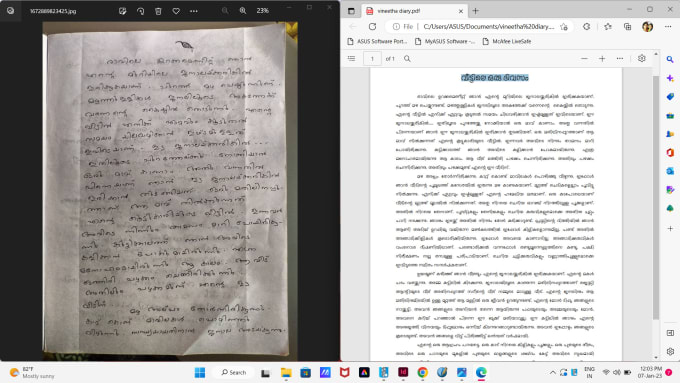
Task: Click the PDF vertical scrollbar
Action: (656, 197)
